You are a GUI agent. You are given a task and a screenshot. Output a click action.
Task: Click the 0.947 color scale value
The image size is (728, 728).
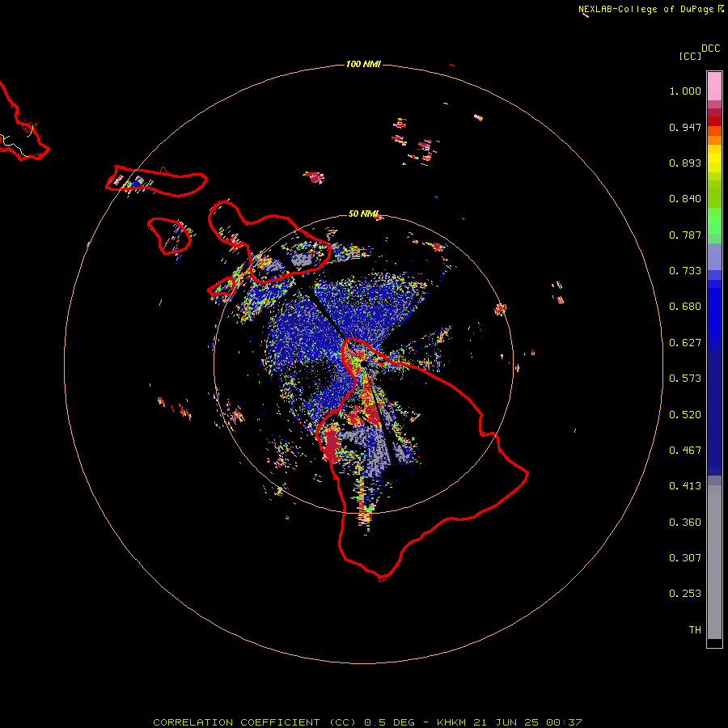click(685, 127)
